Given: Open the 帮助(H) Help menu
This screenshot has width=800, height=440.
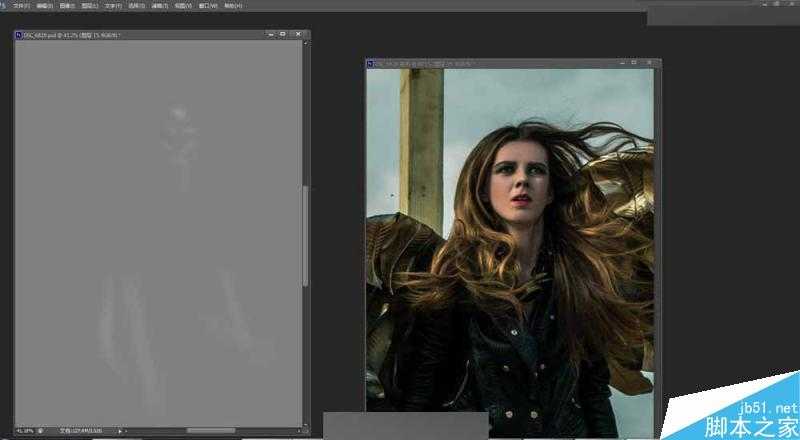Looking at the screenshot, I should (x=231, y=5).
